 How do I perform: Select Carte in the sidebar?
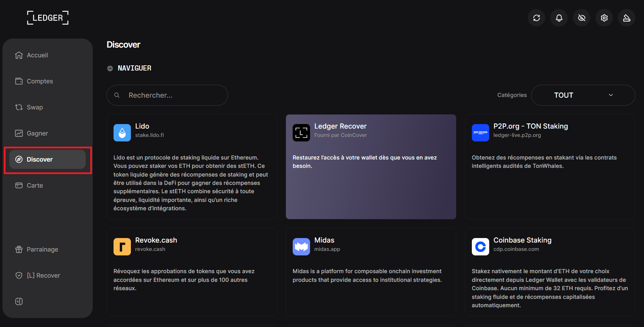(48, 186)
